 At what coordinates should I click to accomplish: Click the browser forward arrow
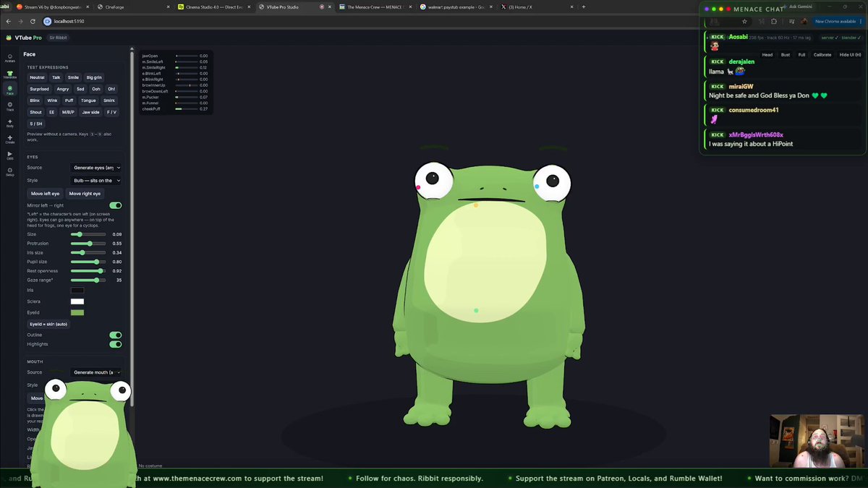20,22
